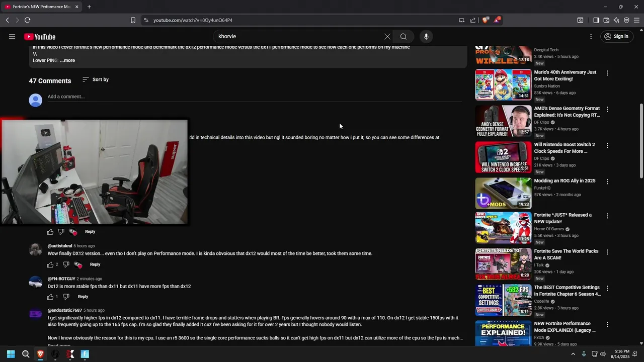The width and height of the screenshot is (644, 362).
Task: Bookmark this page in the address bar
Action: point(133,20)
